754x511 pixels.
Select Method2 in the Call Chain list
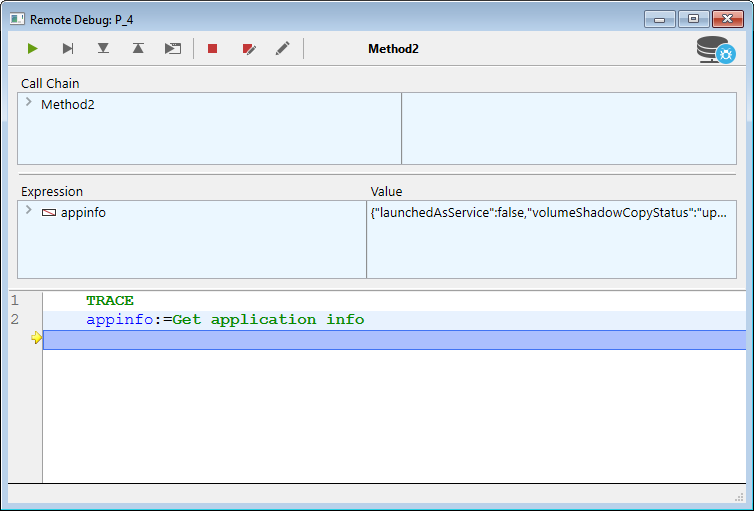point(68,104)
